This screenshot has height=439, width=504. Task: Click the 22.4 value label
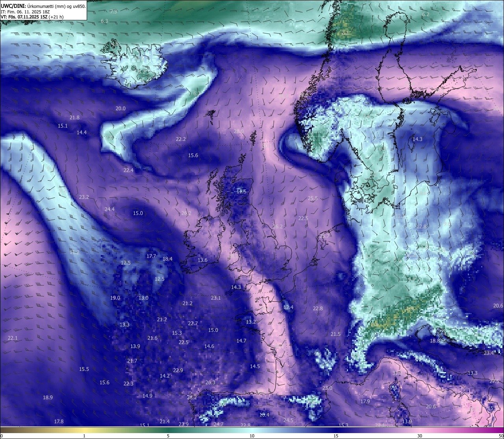pos(128,170)
